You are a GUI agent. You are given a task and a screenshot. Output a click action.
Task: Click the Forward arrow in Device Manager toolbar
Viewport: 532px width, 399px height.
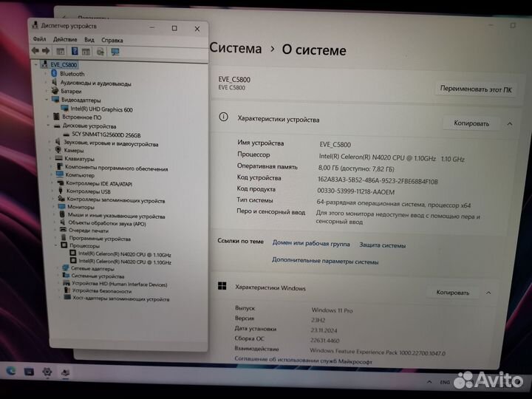pos(46,51)
